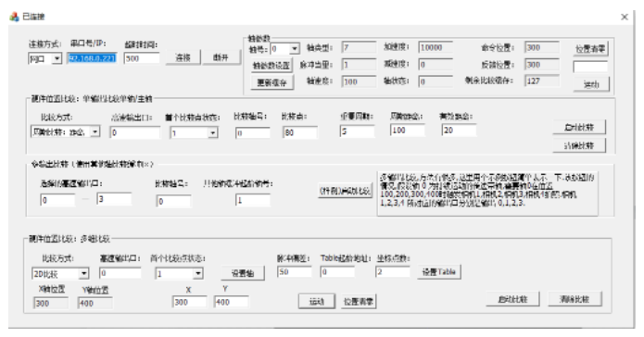Click the 周期脉冲 field showing 100

point(407,131)
